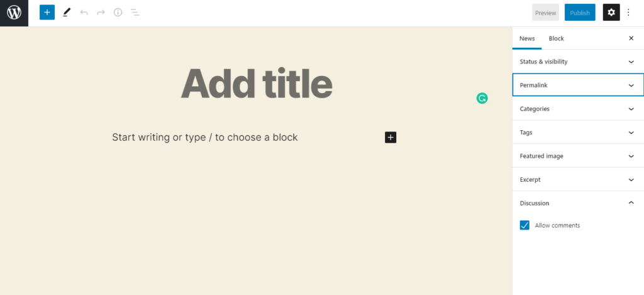644x295 pixels.
Task: Click the Publish button
Action: click(580, 13)
